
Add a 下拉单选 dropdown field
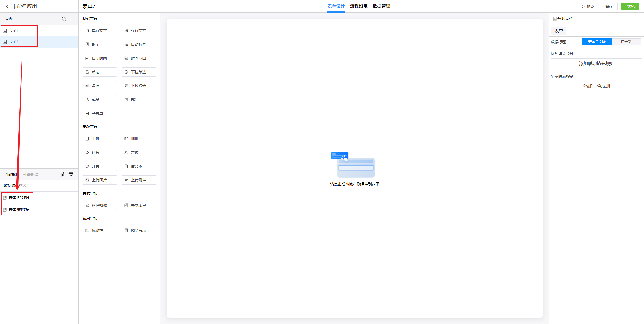coord(139,72)
